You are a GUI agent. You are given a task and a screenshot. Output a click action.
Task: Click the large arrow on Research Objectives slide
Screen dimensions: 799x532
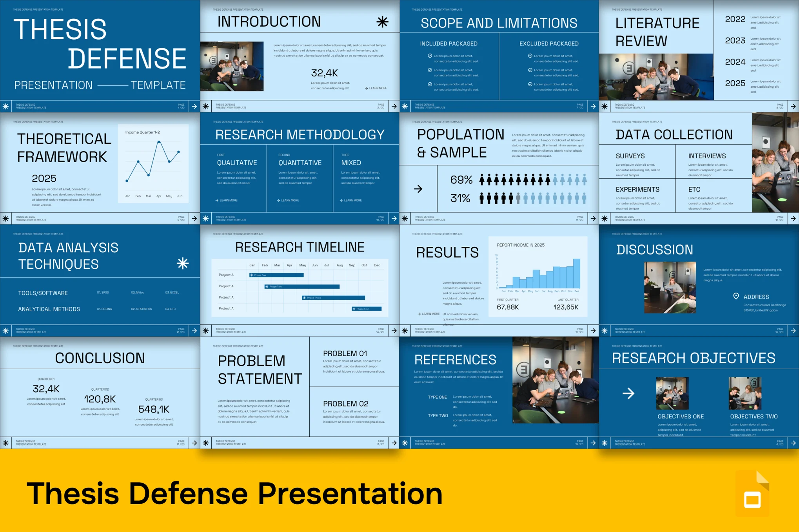click(x=628, y=393)
